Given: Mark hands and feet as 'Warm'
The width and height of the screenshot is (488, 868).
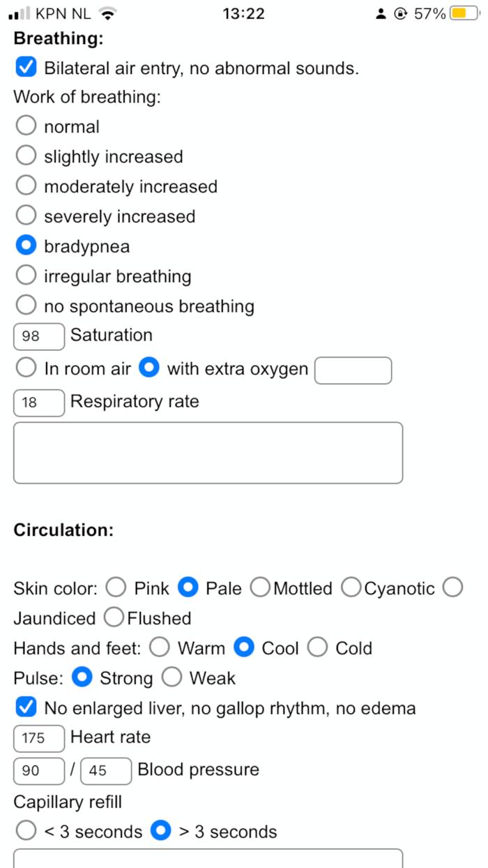Looking at the screenshot, I should click(160, 647).
